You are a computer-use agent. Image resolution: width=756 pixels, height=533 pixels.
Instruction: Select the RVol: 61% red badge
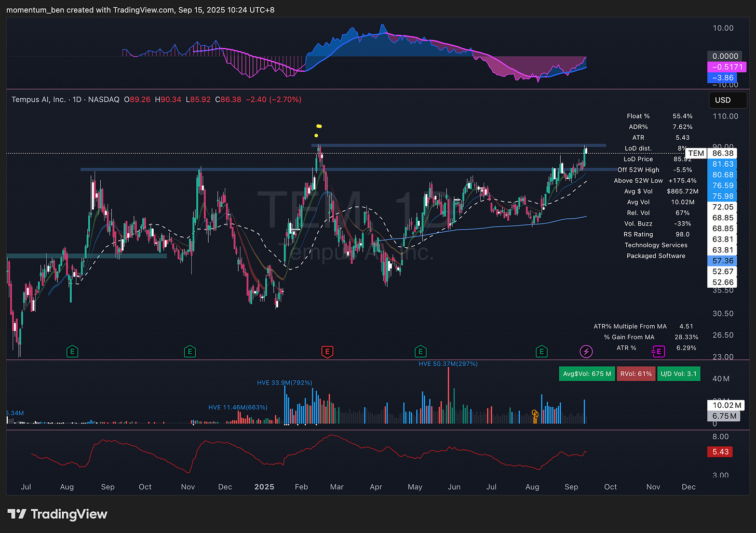(x=636, y=374)
